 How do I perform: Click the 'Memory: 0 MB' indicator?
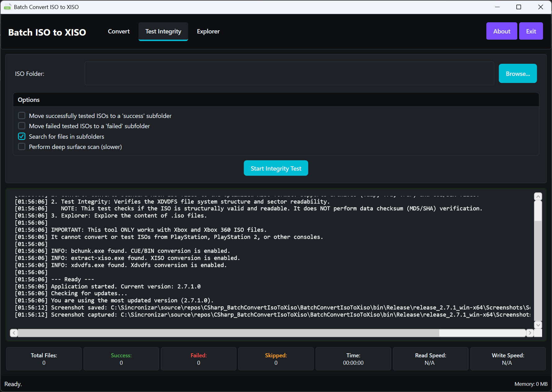[x=531, y=384]
